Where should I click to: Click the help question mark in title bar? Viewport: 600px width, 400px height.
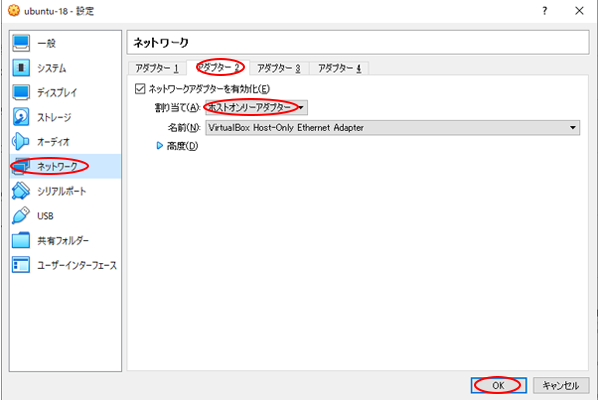(545, 11)
